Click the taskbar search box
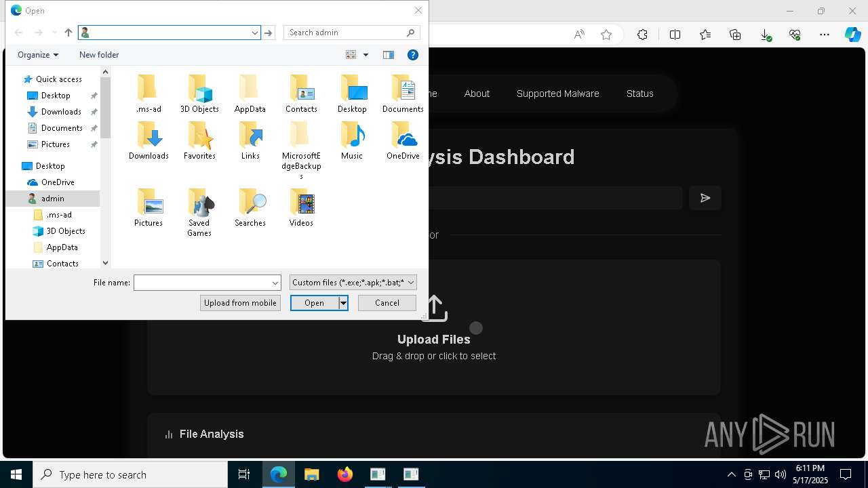 coord(130,474)
